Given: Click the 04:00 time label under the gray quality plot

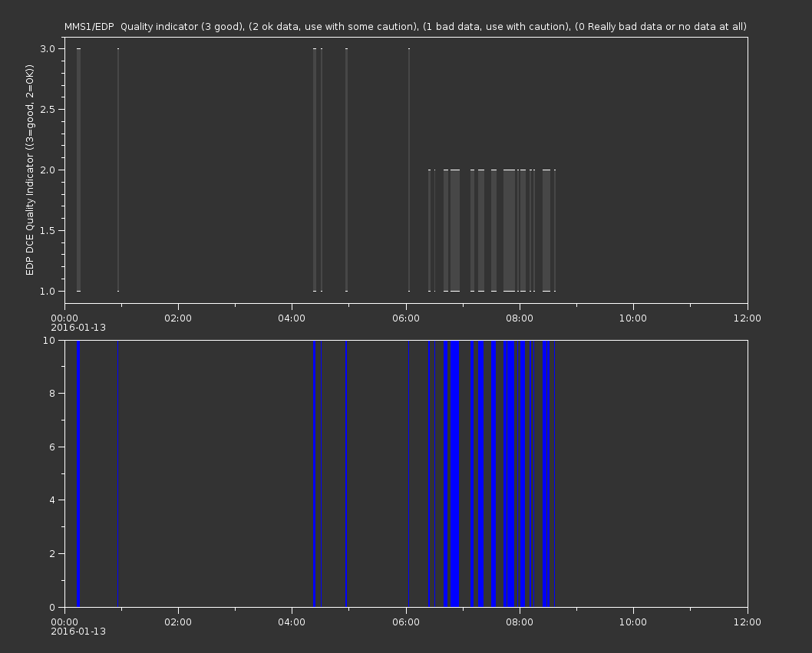Looking at the screenshot, I should pyautogui.click(x=292, y=318).
